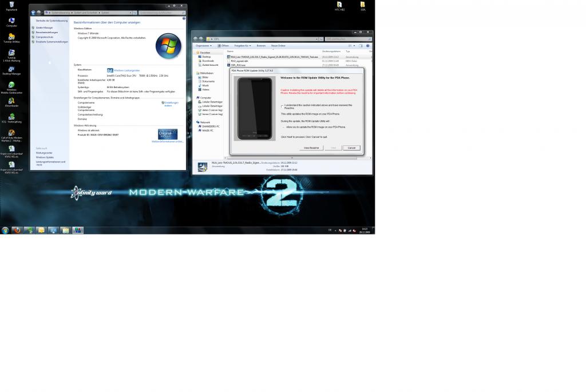Open the ICQ desktop shortcut
Image resolution: width=586 pixels, height=392 pixels.
(x=11, y=118)
